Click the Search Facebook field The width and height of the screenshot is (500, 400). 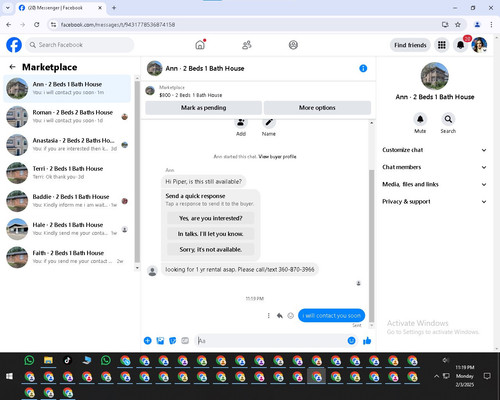click(x=80, y=45)
